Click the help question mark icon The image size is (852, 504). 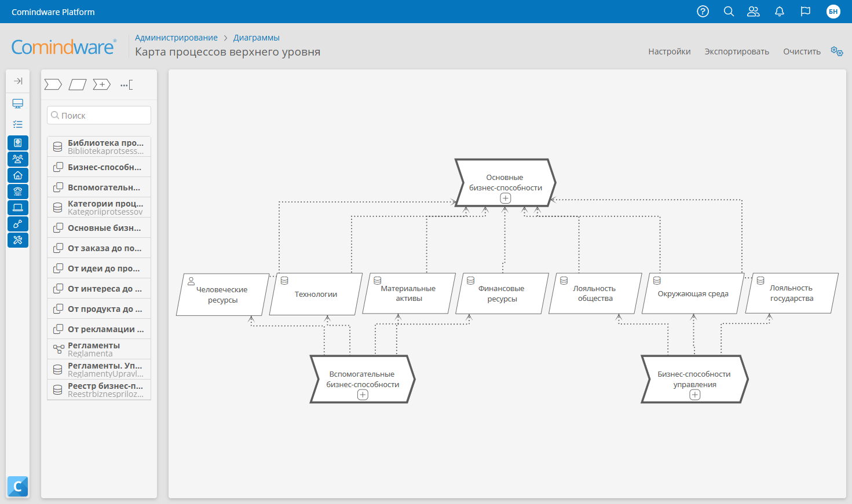pyautogui.click(x=703, y=12)
